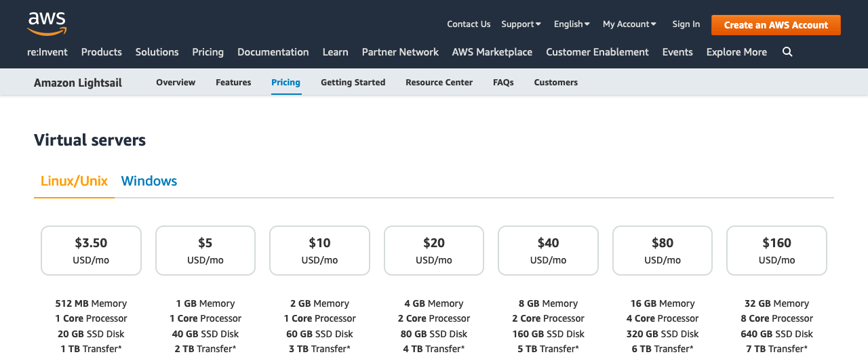Image resolution: width=868 pixels, height=363 pixels.
Task: Open the Pricing item in main navigation
Action: [208, 51]
